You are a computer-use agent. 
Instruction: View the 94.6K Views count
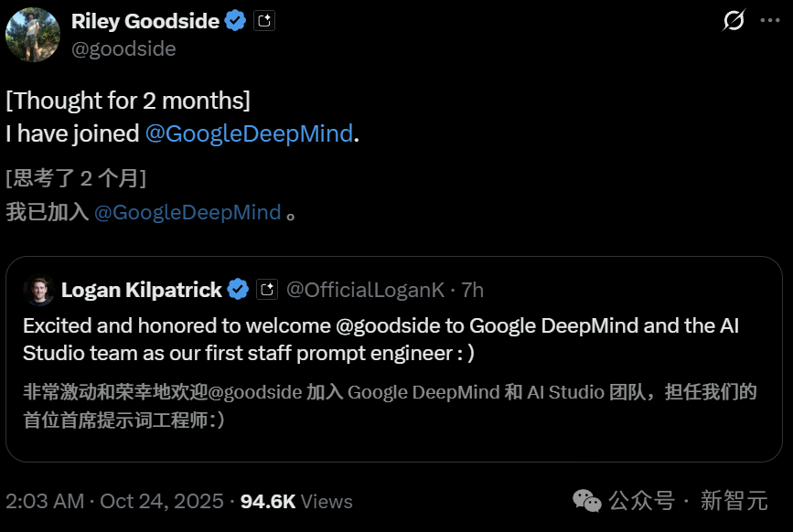296,501
